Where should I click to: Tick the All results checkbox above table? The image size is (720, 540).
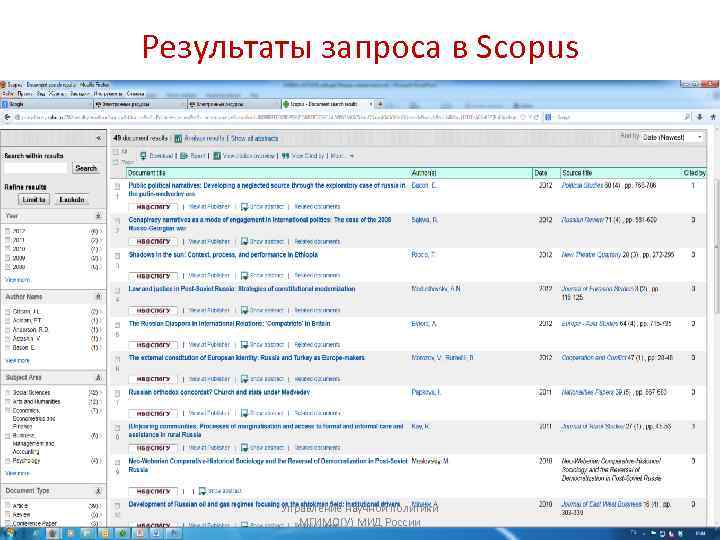116,152
